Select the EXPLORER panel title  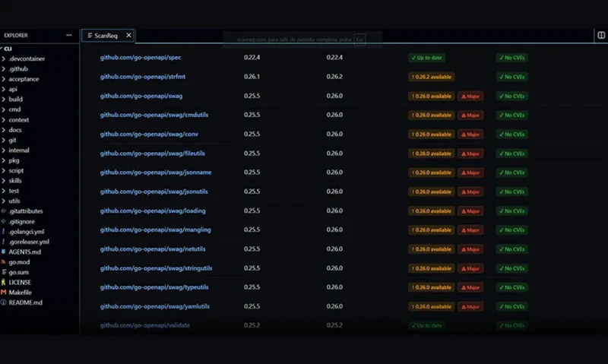tap(16, 35)
